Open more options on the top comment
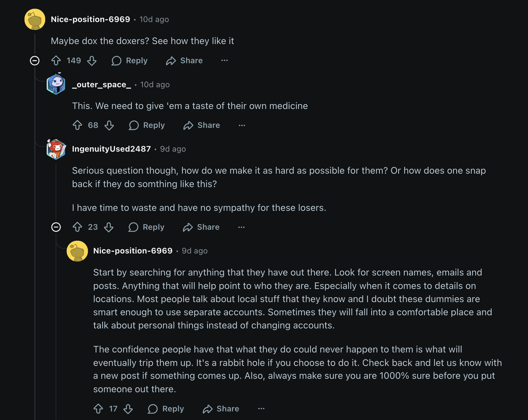This screenshot has height=420, width=528. [x=225, y=61]
